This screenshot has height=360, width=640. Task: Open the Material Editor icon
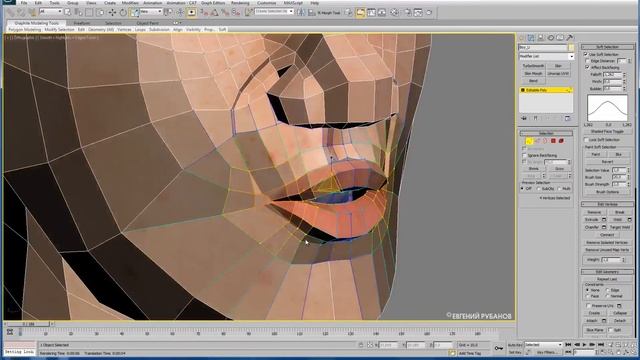tap(395, 13)
